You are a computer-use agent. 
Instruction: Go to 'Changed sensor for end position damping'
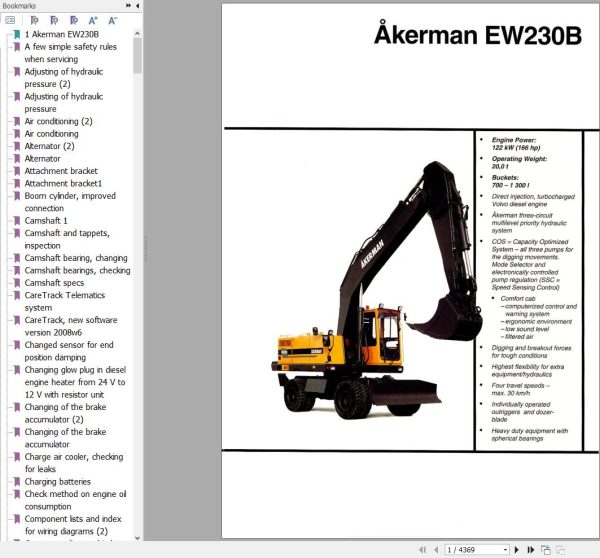coord(69,351)
